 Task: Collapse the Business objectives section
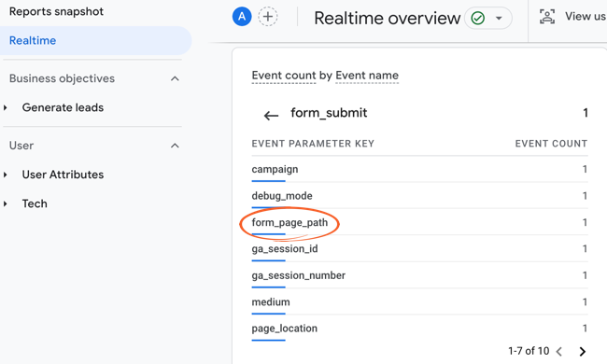tap(175, 78)
